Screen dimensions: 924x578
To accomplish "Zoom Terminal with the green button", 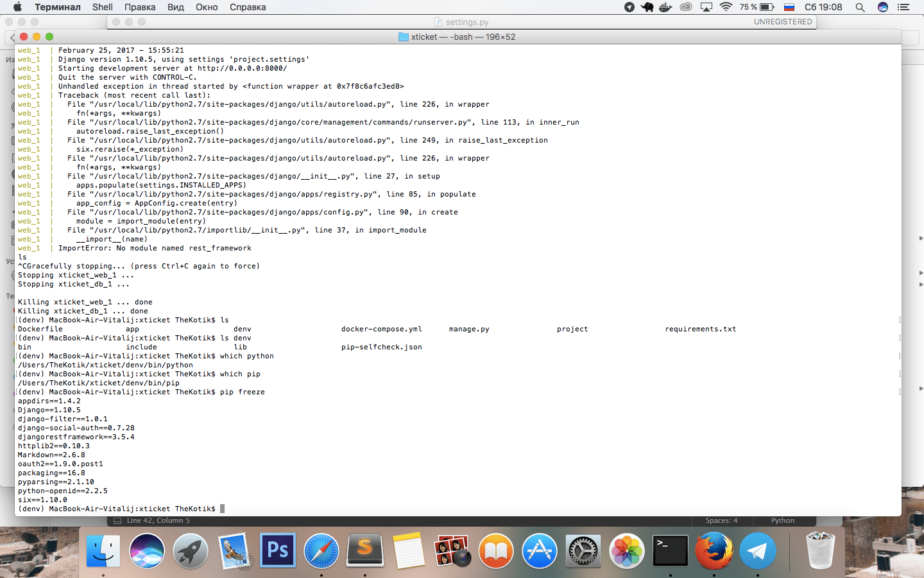I will click(49, 37).
